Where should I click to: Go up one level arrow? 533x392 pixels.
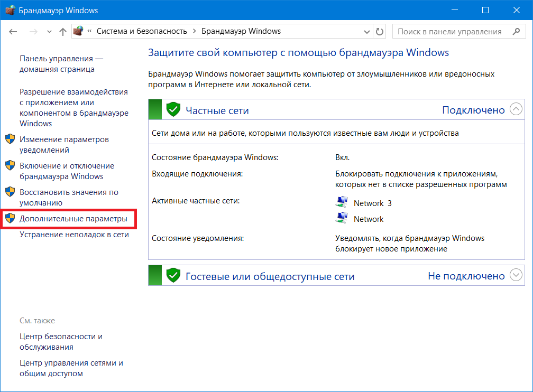click(x=62, y=32)
